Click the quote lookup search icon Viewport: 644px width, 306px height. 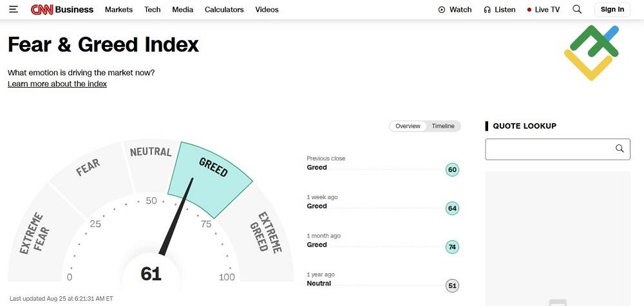(620, 149)
